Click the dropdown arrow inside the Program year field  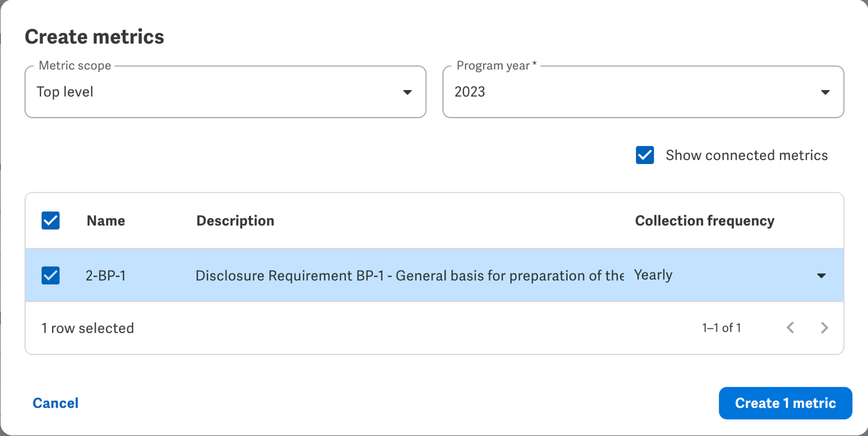(826, 92)
